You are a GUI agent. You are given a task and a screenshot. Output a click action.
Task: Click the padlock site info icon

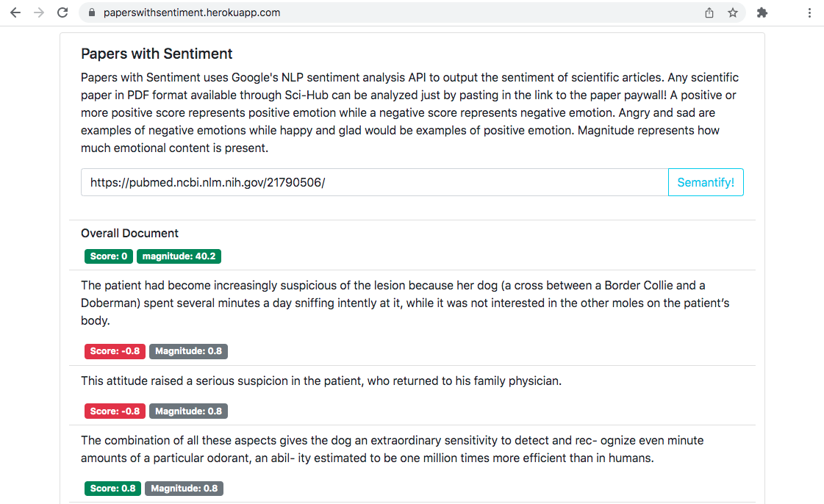[x=92, y=12]
